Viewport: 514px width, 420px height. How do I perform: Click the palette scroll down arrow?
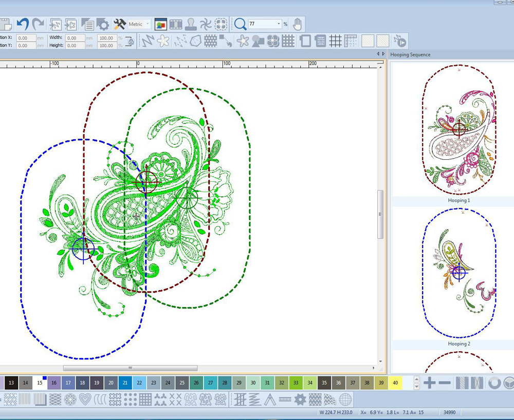417,387
